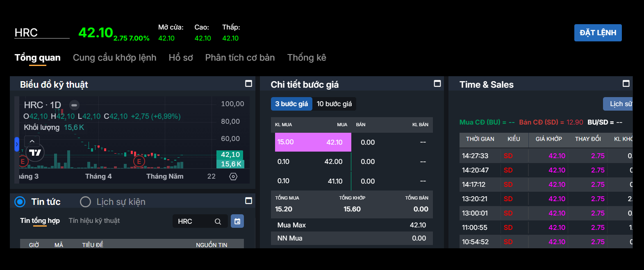644x270 pixels.
Task: Maximize the Tin tức panel
Action: (x=248, y=201)
